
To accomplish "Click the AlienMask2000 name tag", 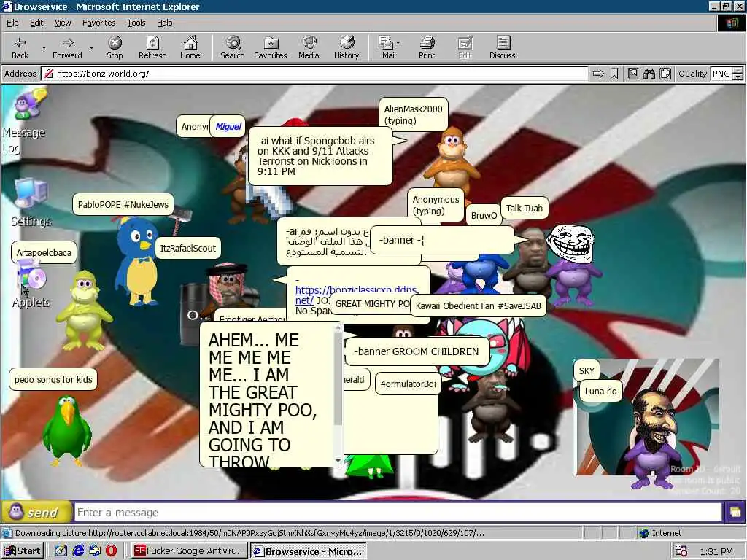I will 413,114.
